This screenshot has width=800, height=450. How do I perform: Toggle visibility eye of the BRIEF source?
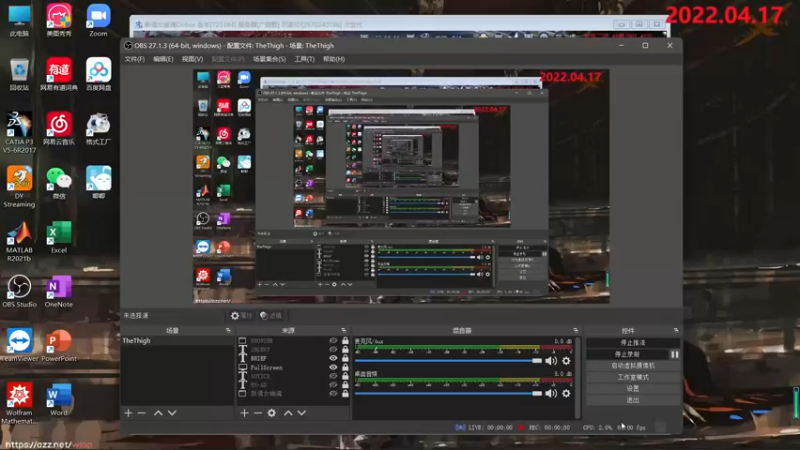[333, 358]
